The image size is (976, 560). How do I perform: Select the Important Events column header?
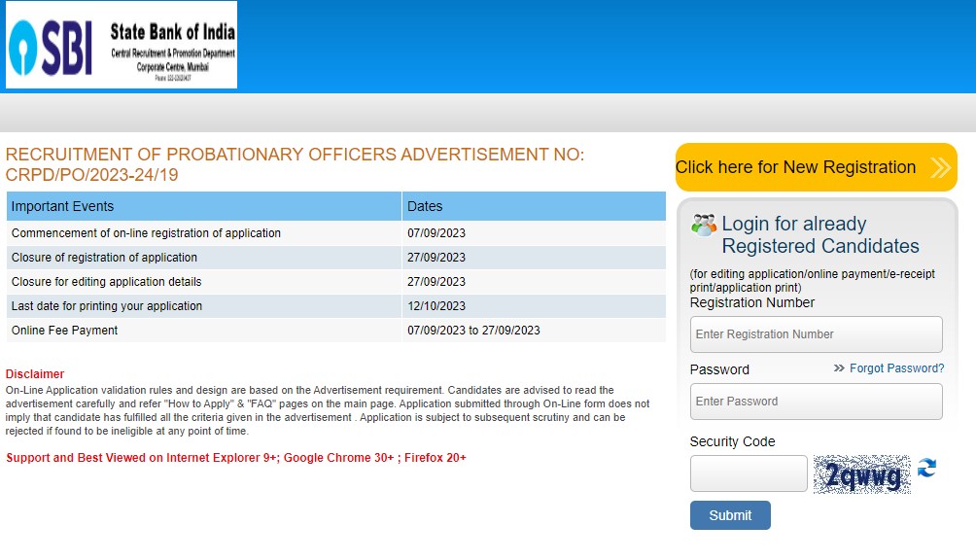coord(204,206)
